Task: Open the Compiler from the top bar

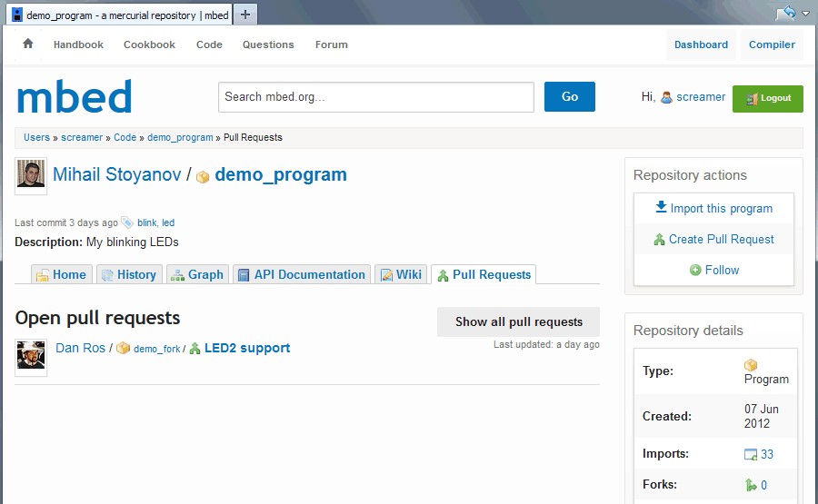Action: 771,44
